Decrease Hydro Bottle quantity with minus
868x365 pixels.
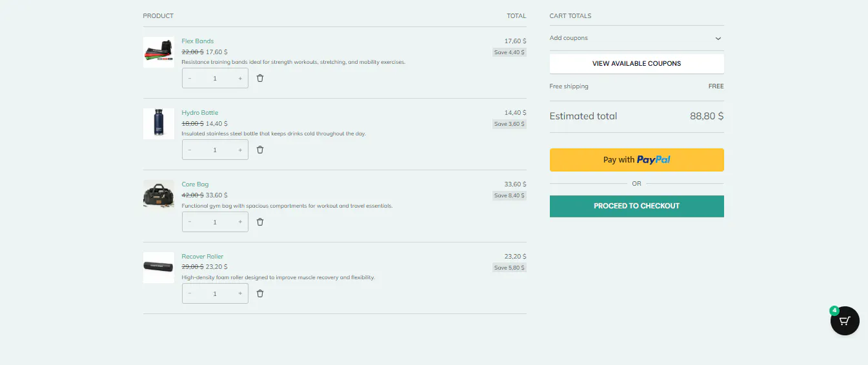tap(190, 150)
